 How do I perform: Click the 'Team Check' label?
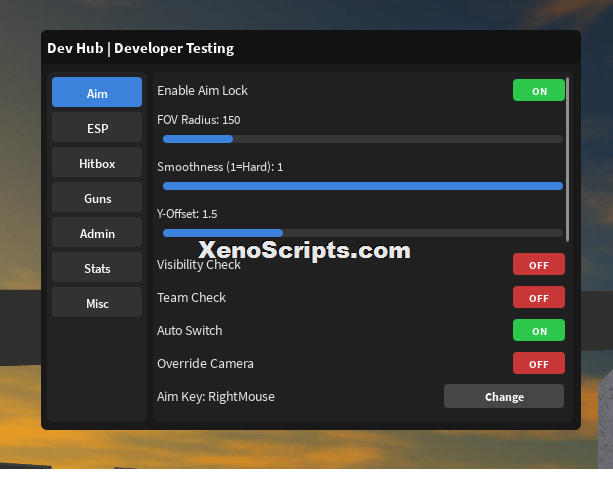point(192,298)
